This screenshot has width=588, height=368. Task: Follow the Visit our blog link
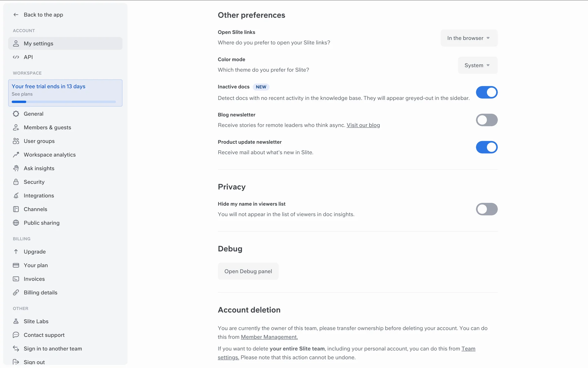363,125
